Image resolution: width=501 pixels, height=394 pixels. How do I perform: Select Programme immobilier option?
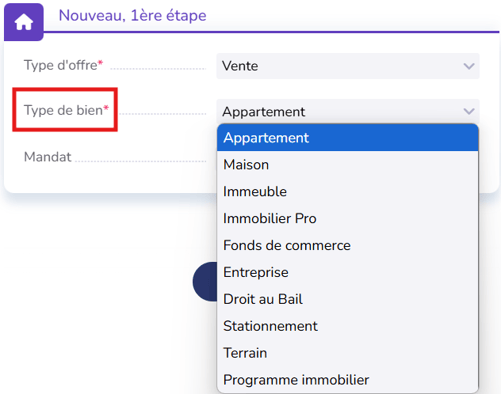pyautogui.click(x=348, y=380)
